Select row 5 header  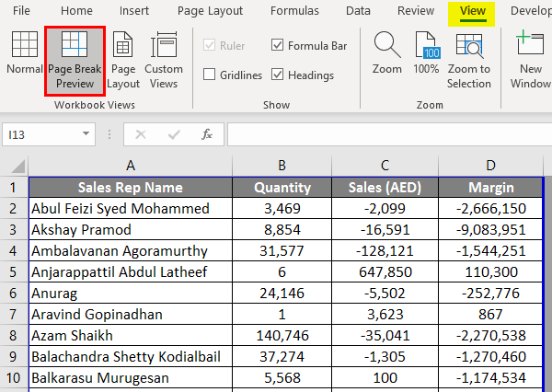pos(14,272)
